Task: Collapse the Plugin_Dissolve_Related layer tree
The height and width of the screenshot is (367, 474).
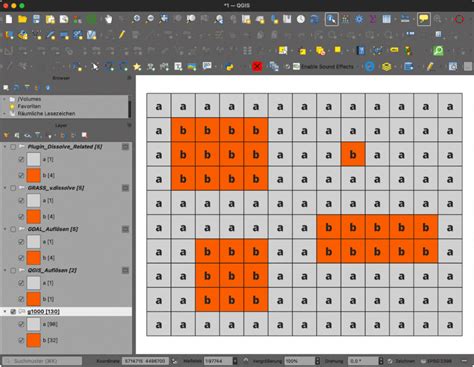Action: click(x=5, y=147)
